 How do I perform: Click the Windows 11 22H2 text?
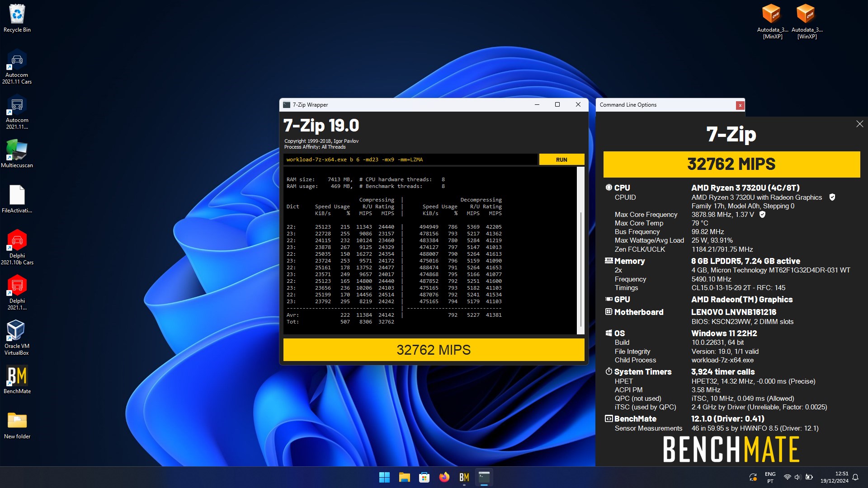[724, 333]
